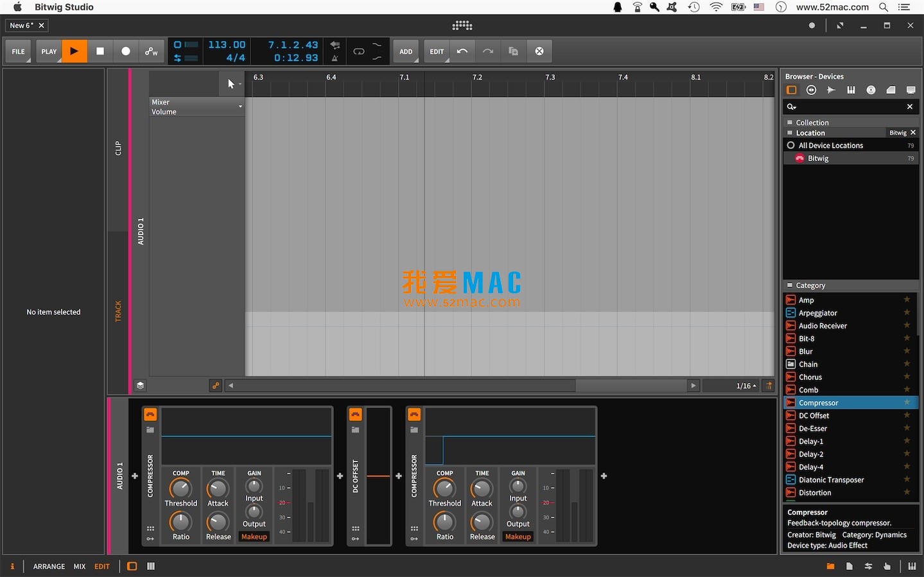Toggle automation write button in transport

pyautogui.click(x=152, y=51)
